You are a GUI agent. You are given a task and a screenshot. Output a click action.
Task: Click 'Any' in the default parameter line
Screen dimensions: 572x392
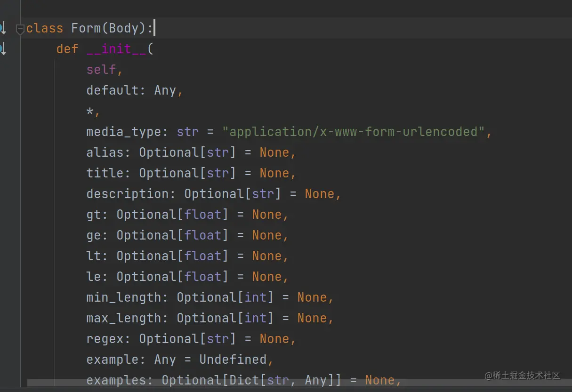[165, 90]
